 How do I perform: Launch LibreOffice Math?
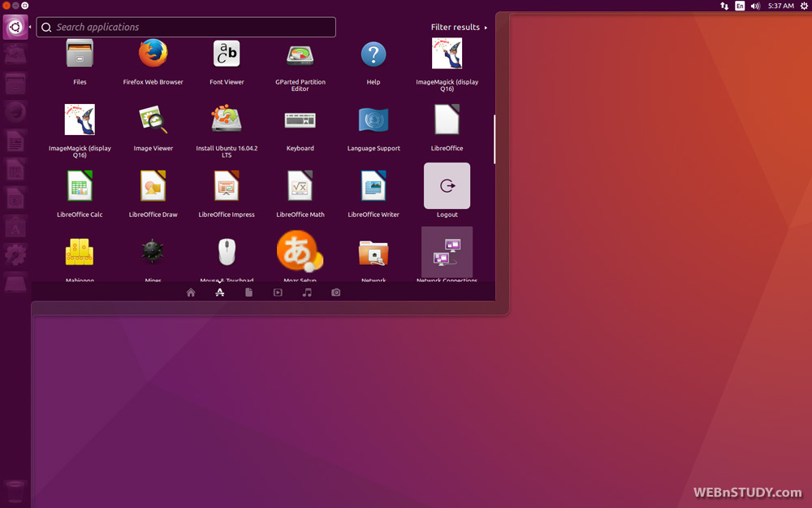300,186
